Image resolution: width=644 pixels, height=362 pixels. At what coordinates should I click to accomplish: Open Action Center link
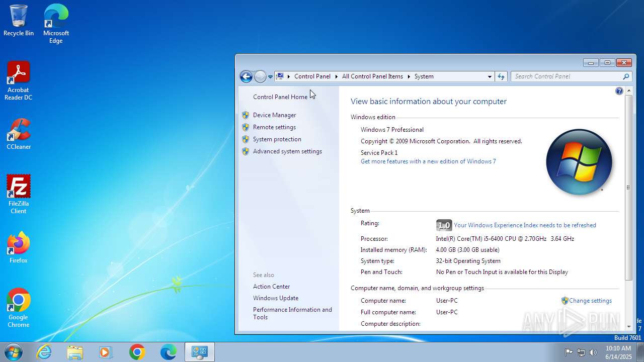pos(271,287)
